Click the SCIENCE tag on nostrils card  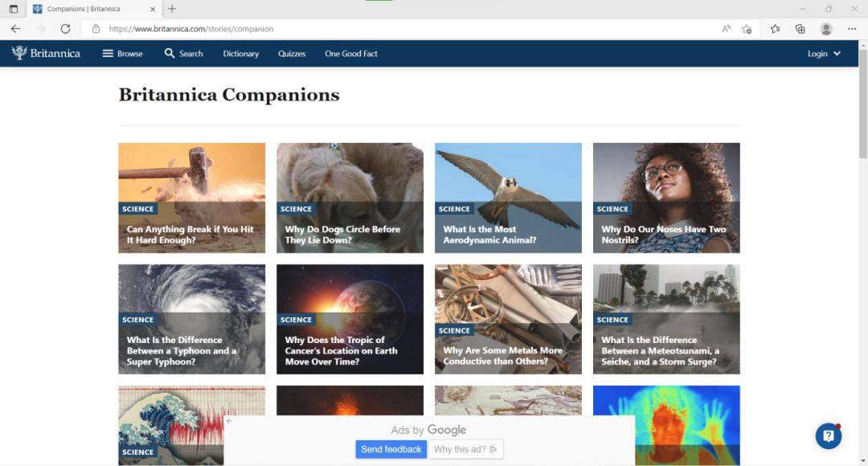pyautogui.click(x=612, y=209)
